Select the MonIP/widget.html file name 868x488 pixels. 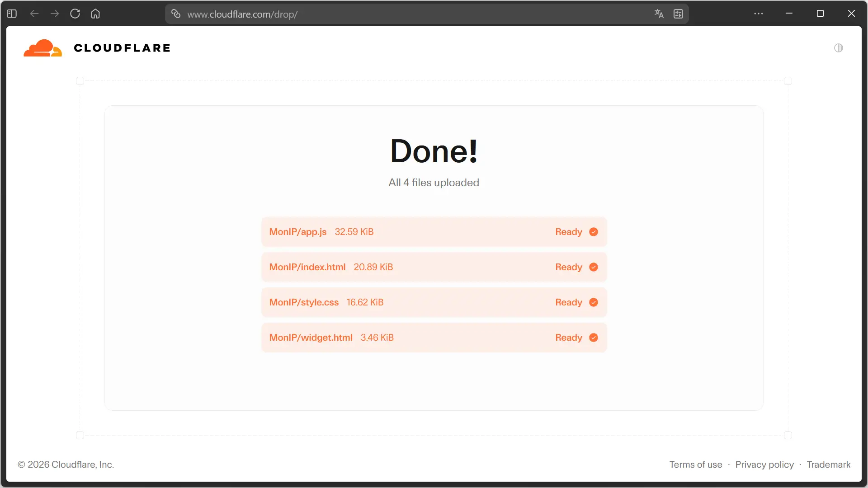(x=311, y=338)
